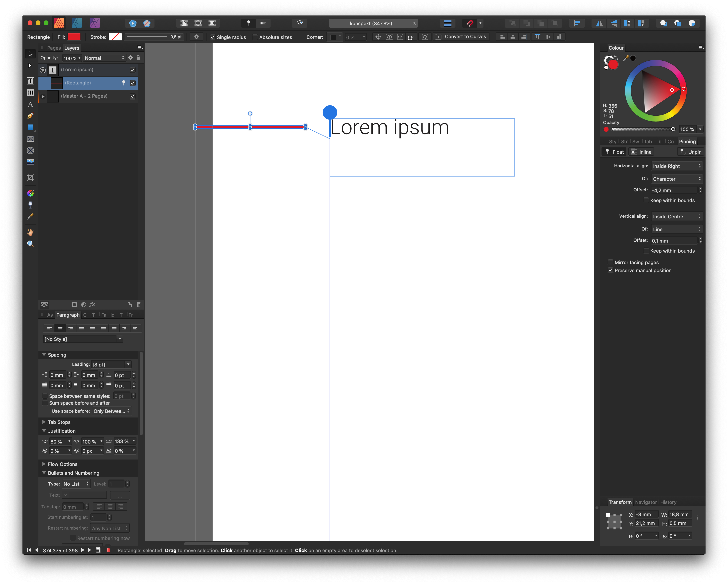This screenshot has height=584, width=728.
Task: Disable Preserve manual position
Action: coord(611,270)
